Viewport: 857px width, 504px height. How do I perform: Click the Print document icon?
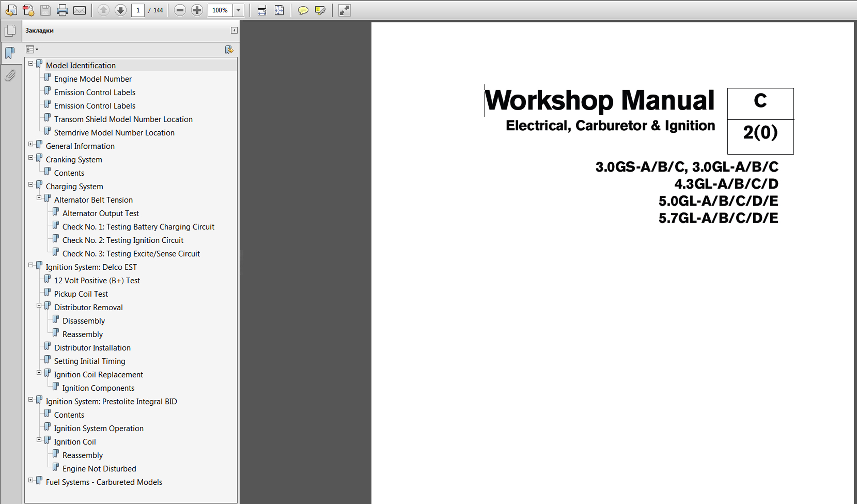[62, 10]
